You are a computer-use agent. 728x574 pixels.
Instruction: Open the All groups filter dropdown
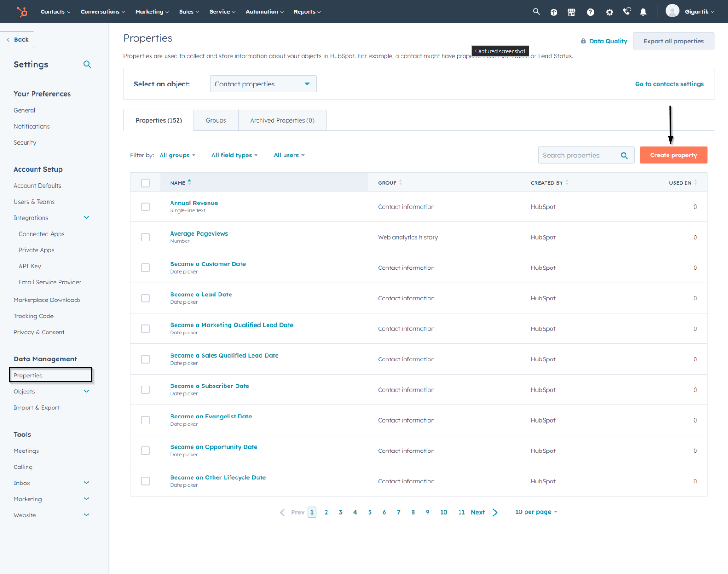point(177,155)
